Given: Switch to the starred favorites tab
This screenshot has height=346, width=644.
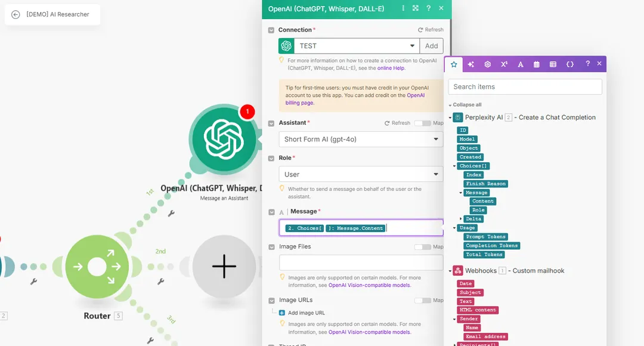Looking at the screenshot, I should point(454,64).
